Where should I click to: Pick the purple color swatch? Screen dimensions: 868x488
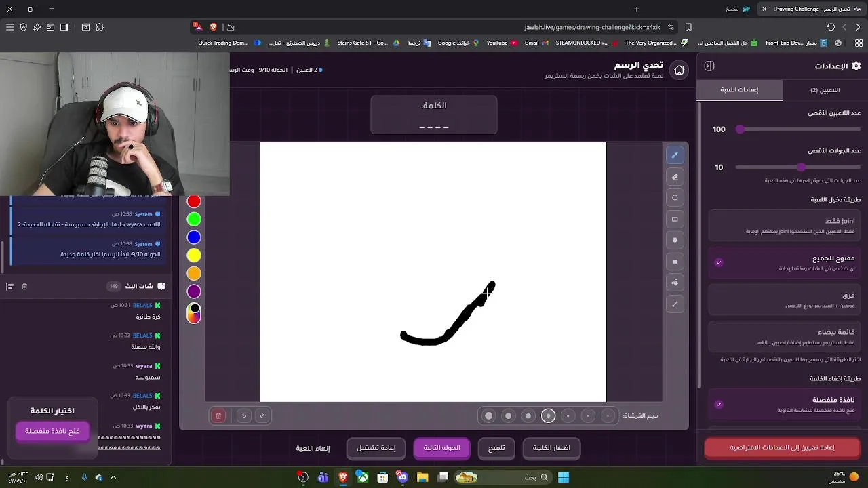tap(194, 291)
